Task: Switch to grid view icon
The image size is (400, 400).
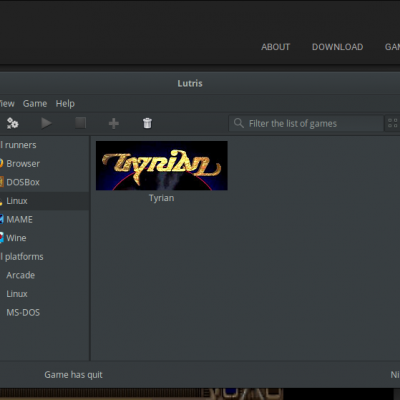Action: [393, 123]
